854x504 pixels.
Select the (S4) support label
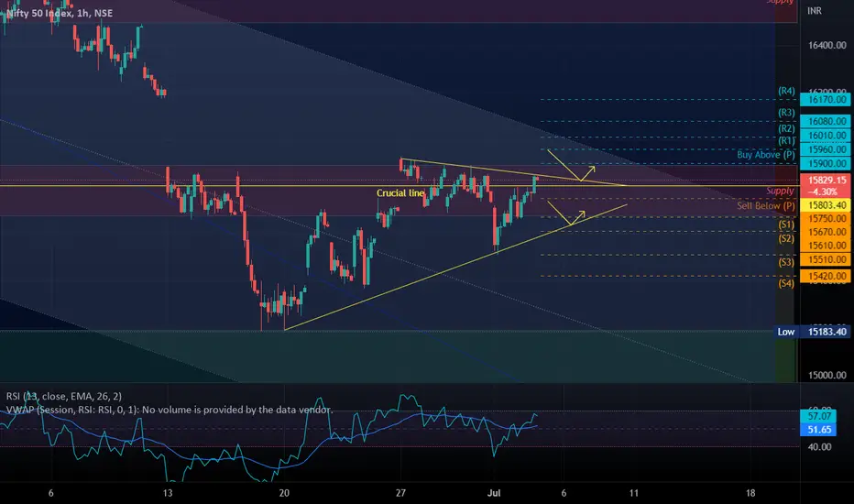(786, 283)
